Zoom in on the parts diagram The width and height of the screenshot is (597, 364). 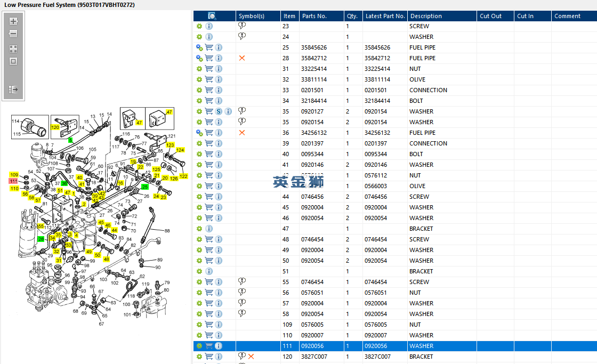coord(13,21)
